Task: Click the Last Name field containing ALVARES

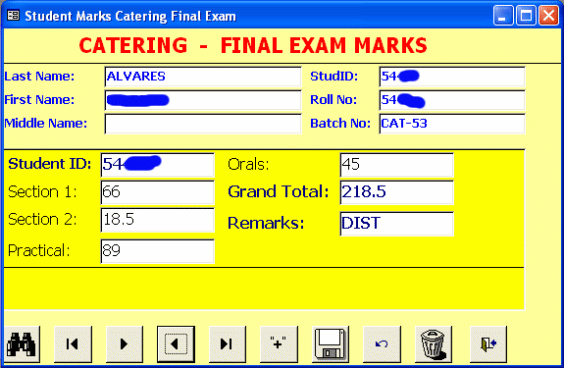Action: (203, 76)
